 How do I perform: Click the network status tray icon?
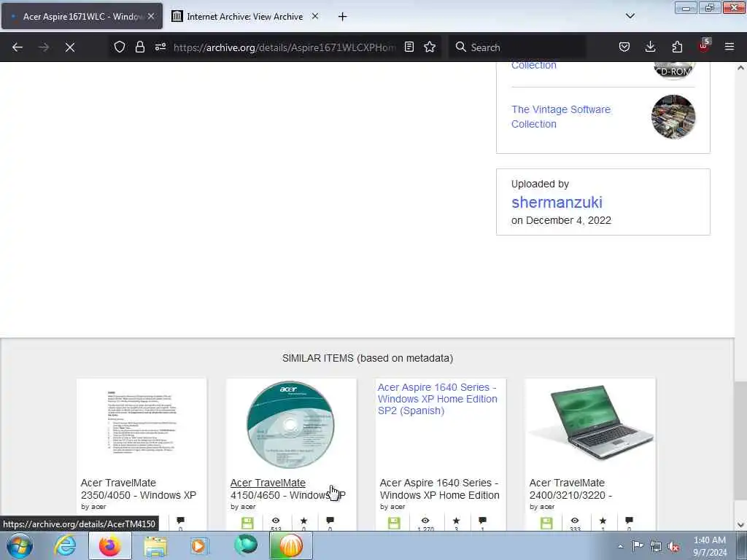coord(656,546)
